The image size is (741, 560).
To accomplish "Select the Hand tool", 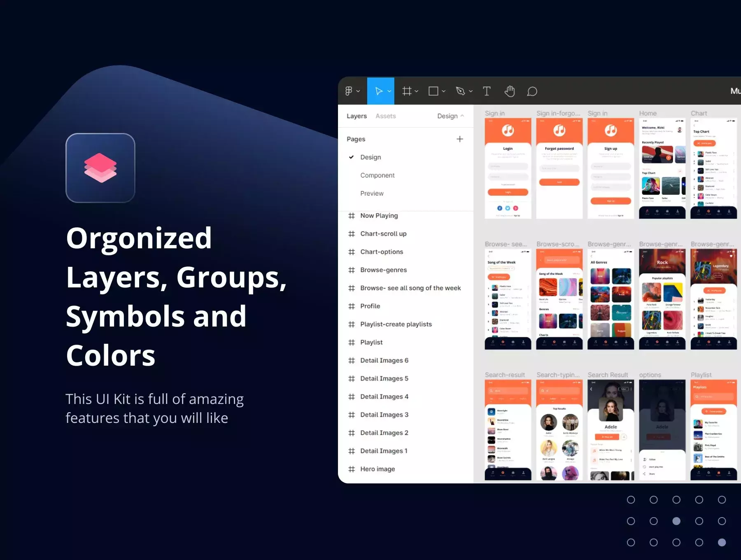I will (510, 91).
